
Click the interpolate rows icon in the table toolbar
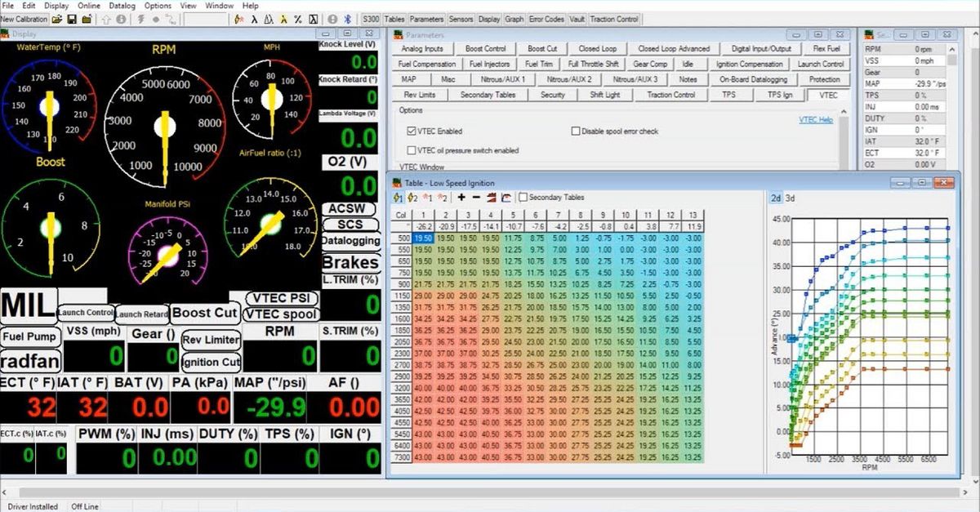(490, 198)
